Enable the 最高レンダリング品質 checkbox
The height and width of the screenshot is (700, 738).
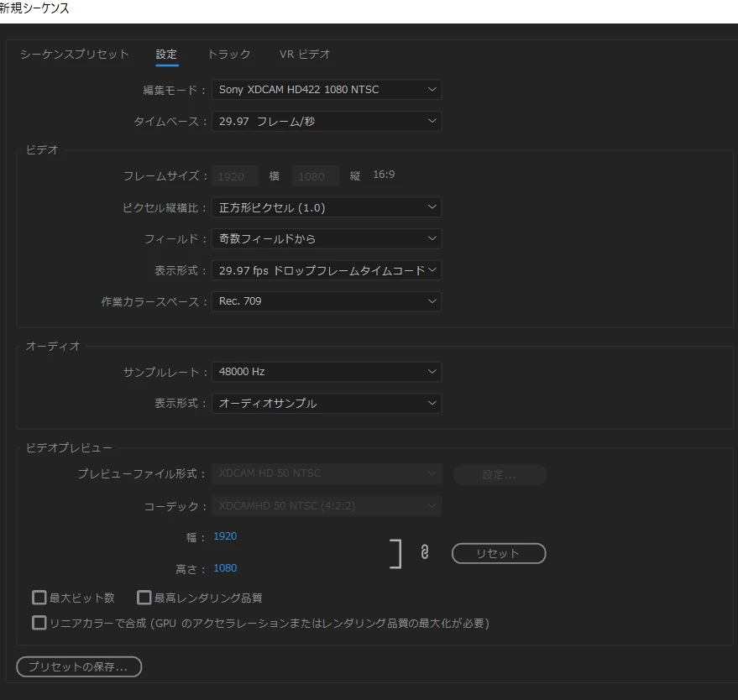[144, 598]
